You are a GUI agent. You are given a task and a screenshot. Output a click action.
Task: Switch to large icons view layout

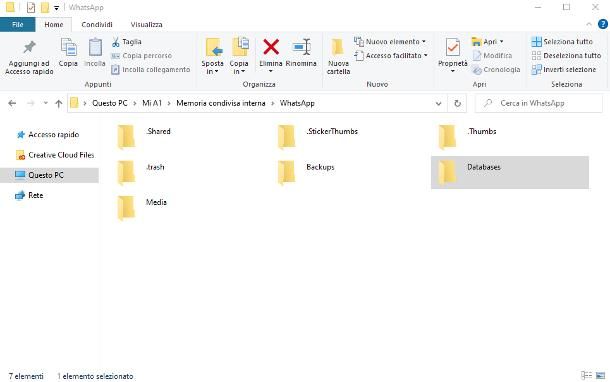(600, 375)
